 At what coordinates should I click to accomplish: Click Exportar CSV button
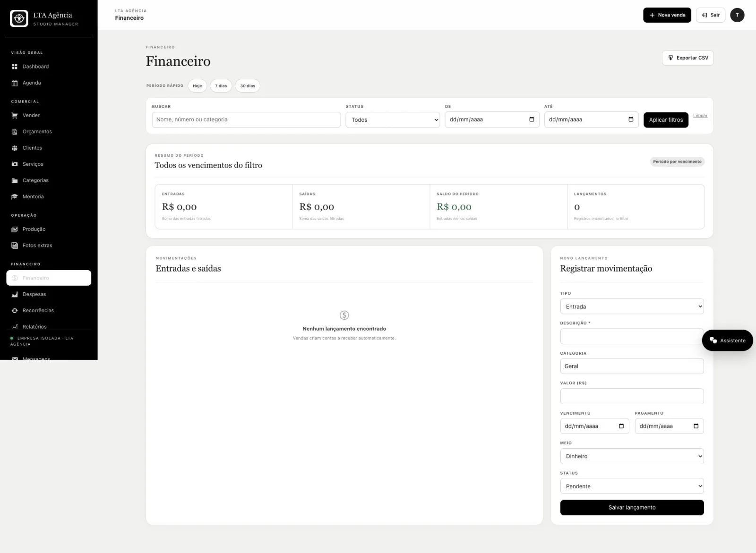point(687,58)
